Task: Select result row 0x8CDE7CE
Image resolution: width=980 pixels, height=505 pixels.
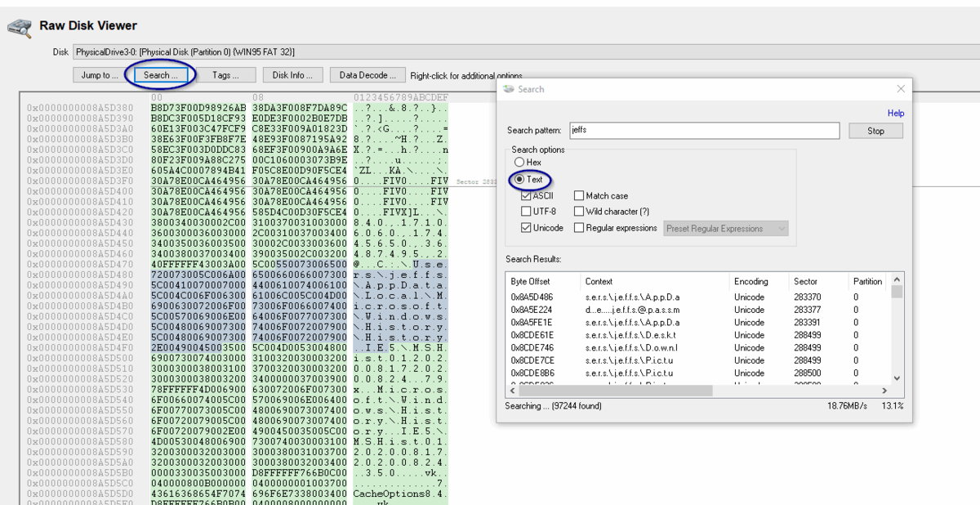Action: point(698,360)
